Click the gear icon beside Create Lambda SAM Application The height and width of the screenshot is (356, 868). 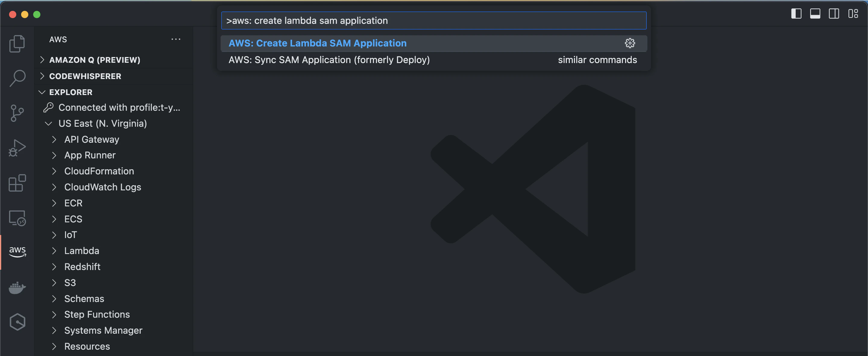tap(630, 43)
